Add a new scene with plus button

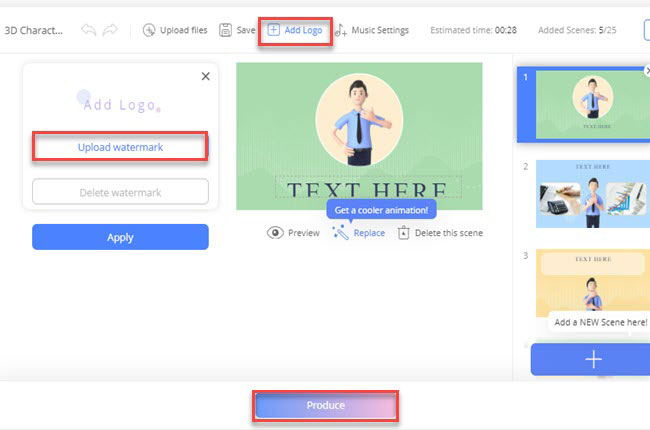point(592,359)
